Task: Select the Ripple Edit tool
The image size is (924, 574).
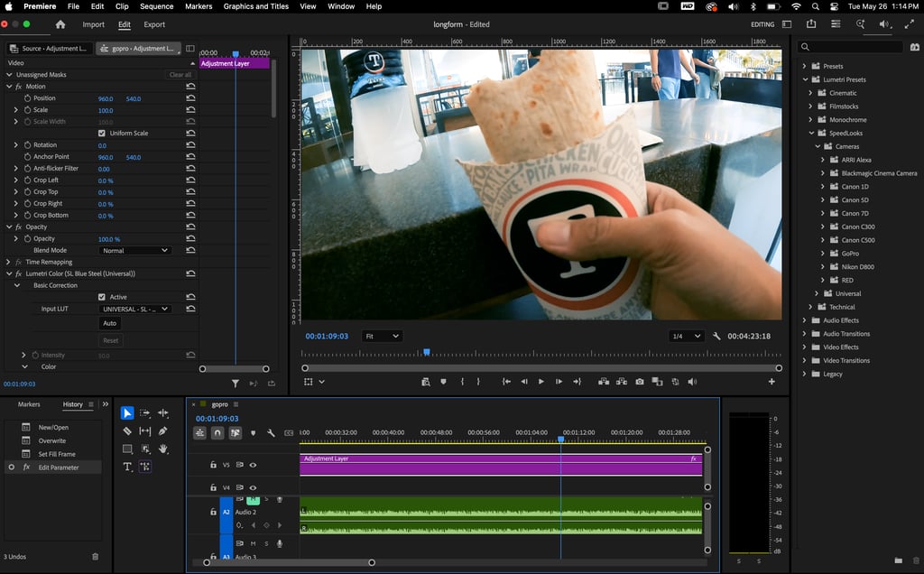Action: (163, 413)
